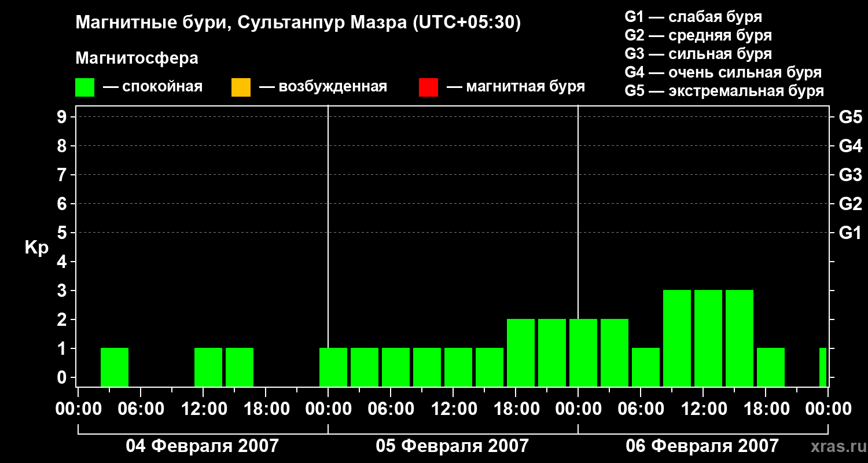Click the Kp 3 bar near 15:00, 06 Февраля
The height and width of the screenshot is (463, 868).
(x=740, y=338)
